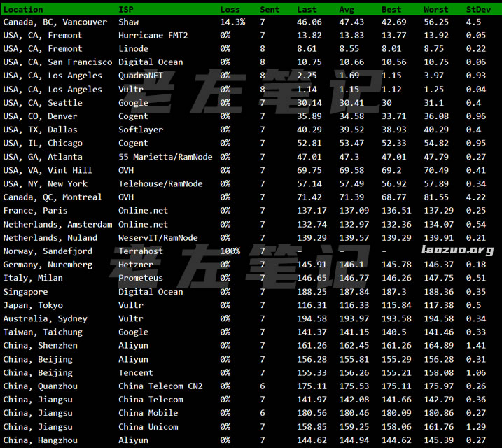Click the Last column header

point(307,10)
